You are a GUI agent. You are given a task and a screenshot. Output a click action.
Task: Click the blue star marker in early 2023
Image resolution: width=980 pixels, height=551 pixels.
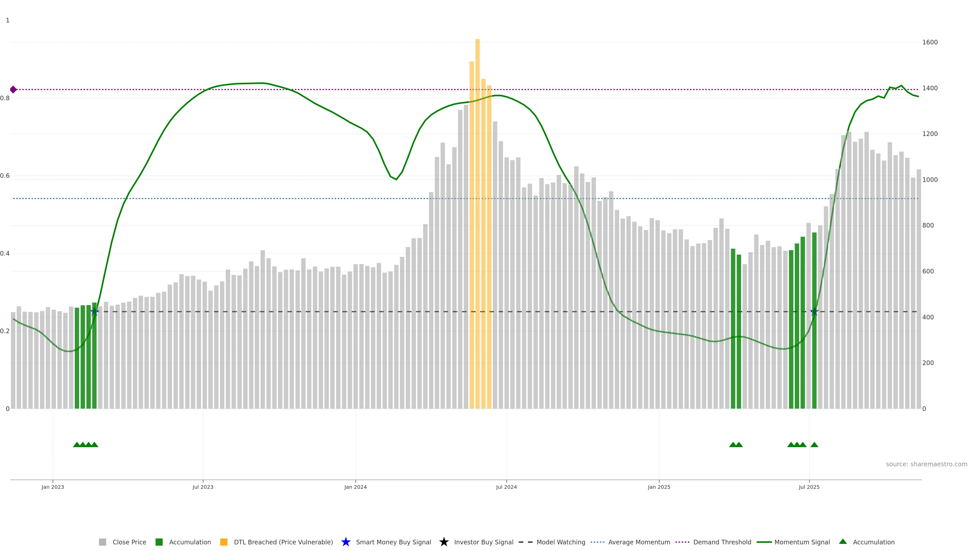click(x=94, y=312)
